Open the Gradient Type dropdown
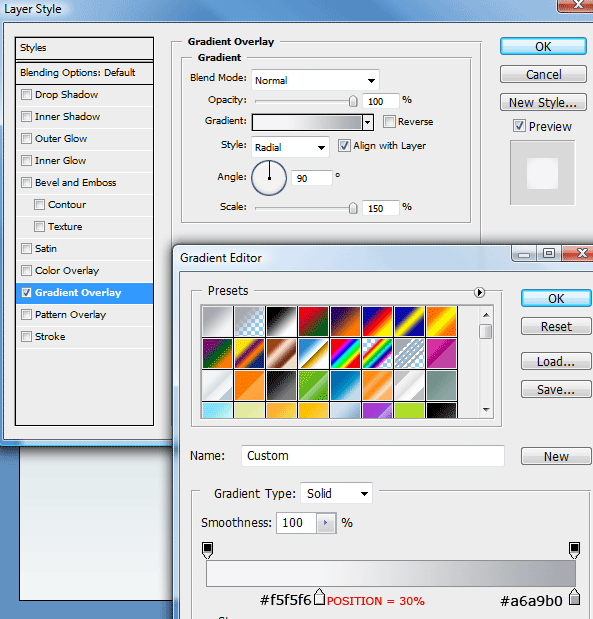This screenshot has height=619, width=593. point(336,493)
